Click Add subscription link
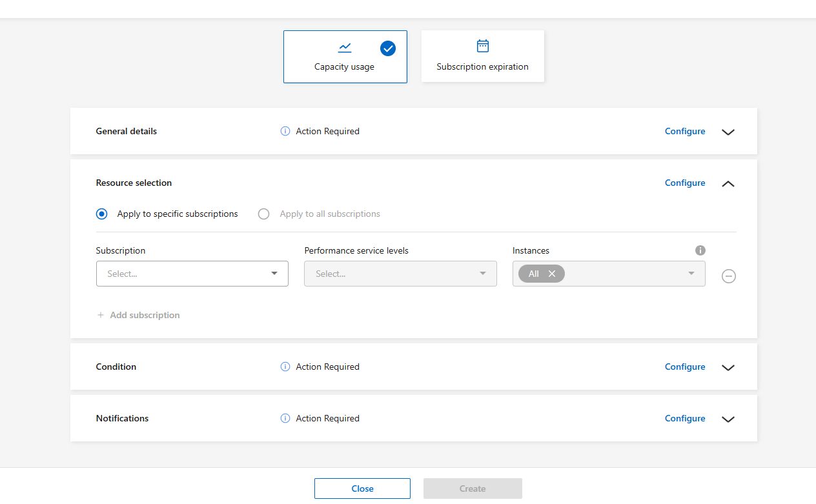The width and height of the screenshot is (816, 504). (138, 315)
